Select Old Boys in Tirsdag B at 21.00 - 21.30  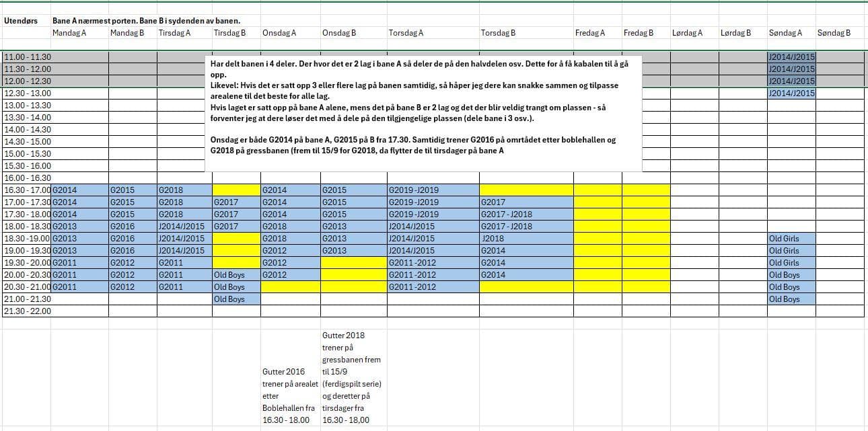tap(236, 299)
